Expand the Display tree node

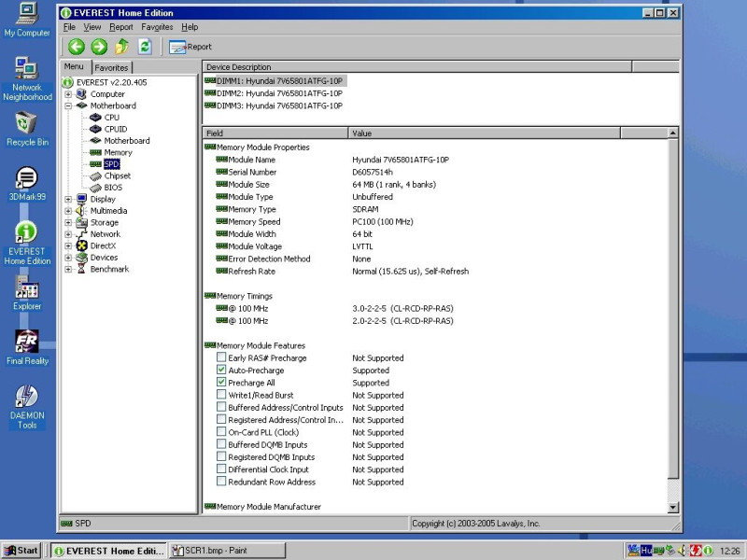pos(68,199)
